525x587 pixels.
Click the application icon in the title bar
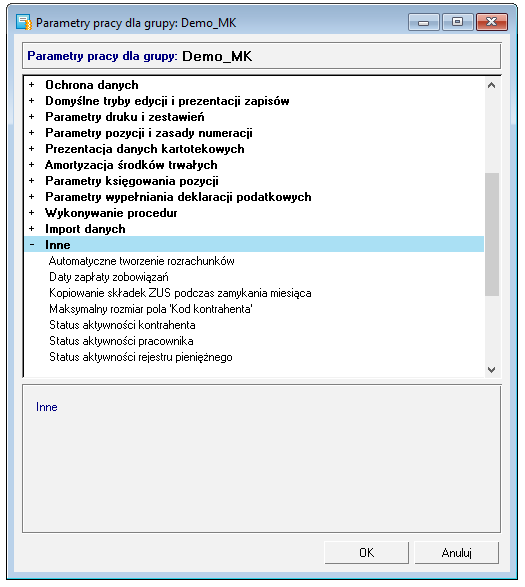click(24, 22)
